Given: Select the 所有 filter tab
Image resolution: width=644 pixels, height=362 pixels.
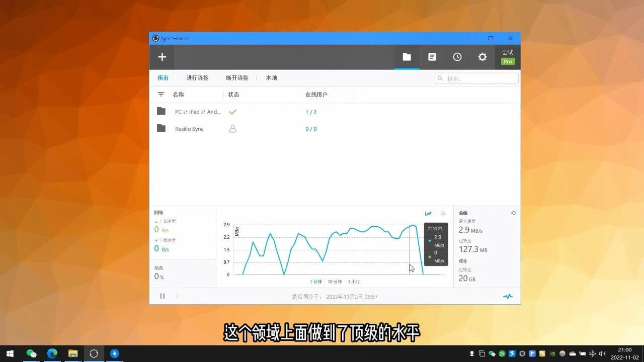Looking at the screenshot, I should pyautogui.click(x=163, y=78).
